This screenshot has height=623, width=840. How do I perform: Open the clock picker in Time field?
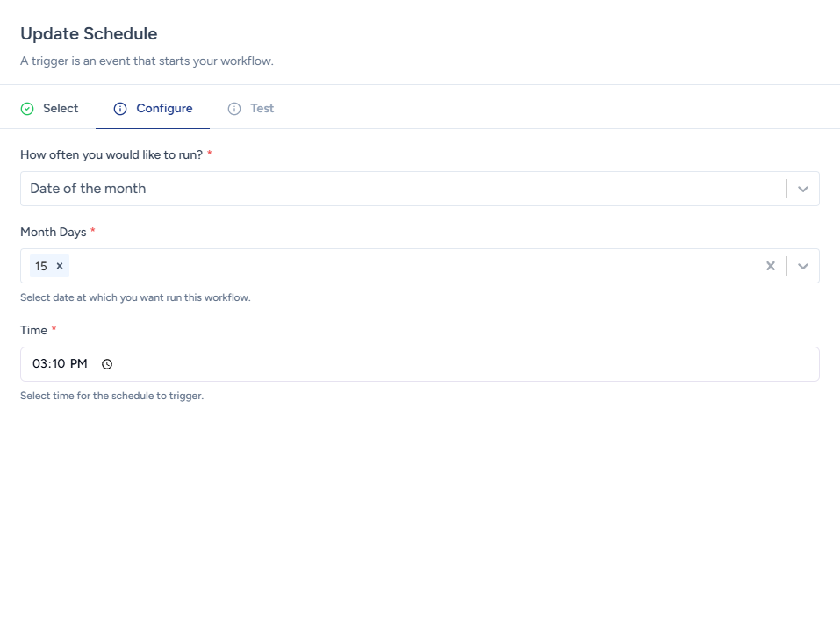tap(108, 364)
